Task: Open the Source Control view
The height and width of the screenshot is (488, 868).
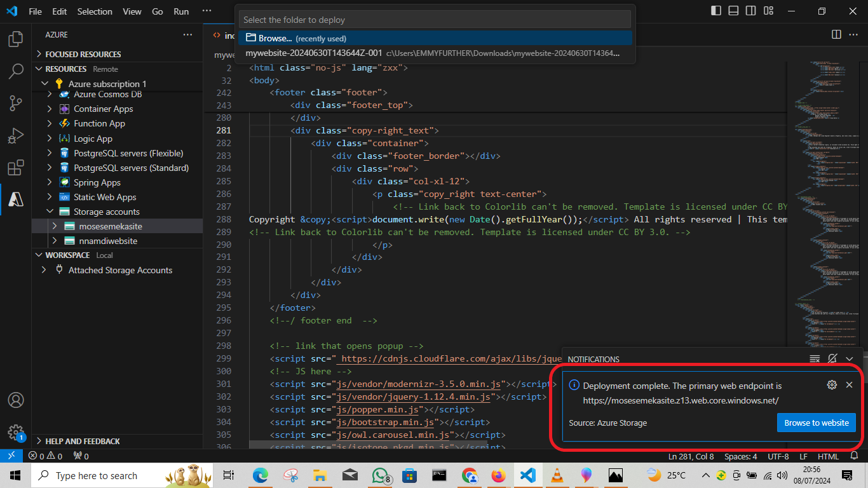Action: 16,103
